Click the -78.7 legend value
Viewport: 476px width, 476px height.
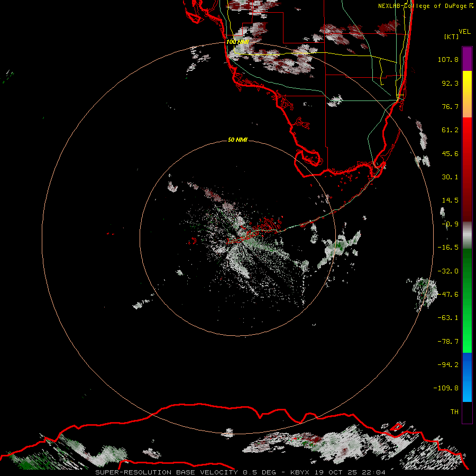448,342
